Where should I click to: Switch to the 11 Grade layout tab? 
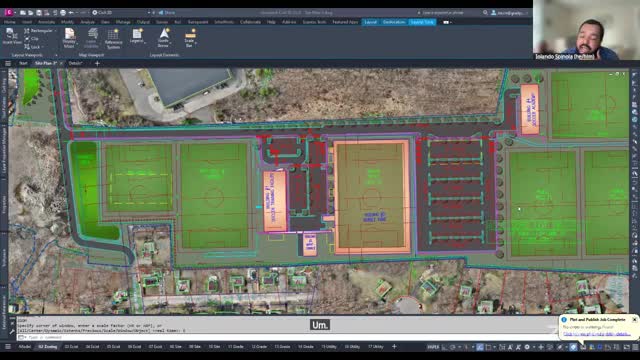coord(236,347)
